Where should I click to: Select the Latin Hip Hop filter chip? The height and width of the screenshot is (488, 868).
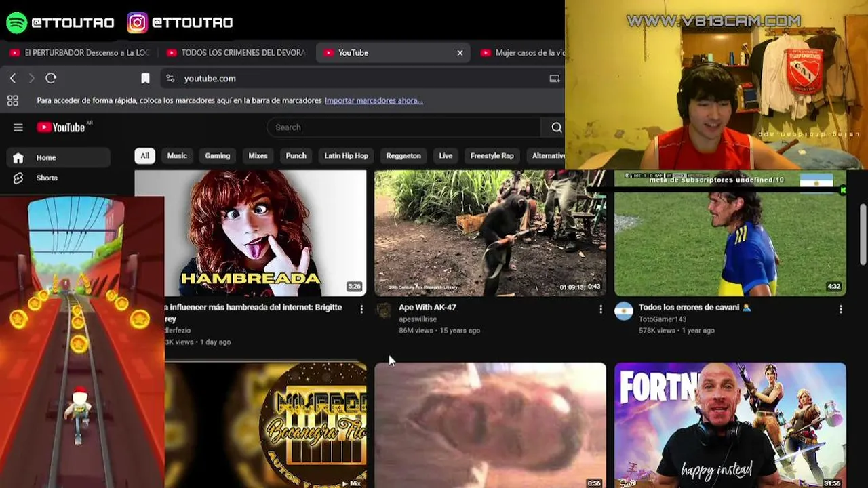point(346,156)
